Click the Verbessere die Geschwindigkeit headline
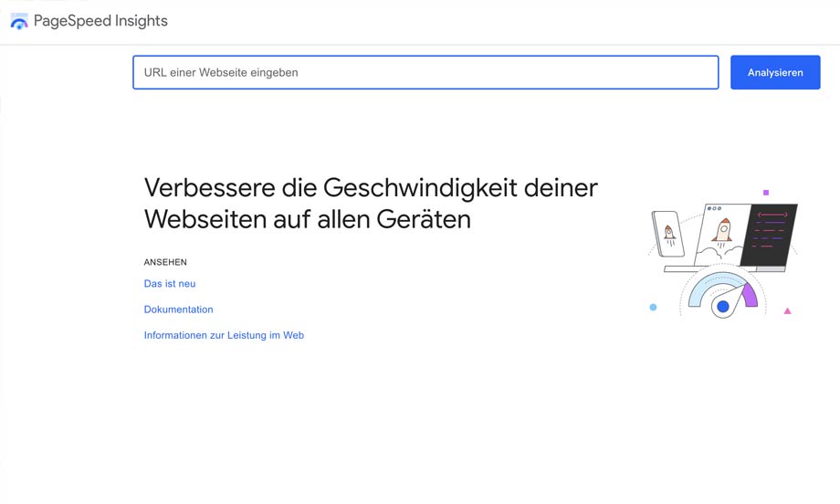This screenshot has height=504, width=840. click(371, 203)
